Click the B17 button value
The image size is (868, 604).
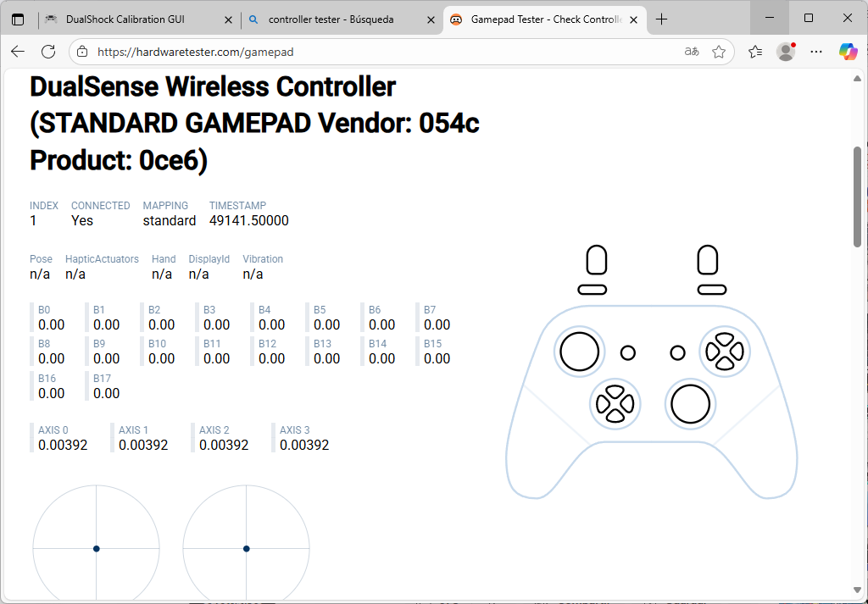106,393
